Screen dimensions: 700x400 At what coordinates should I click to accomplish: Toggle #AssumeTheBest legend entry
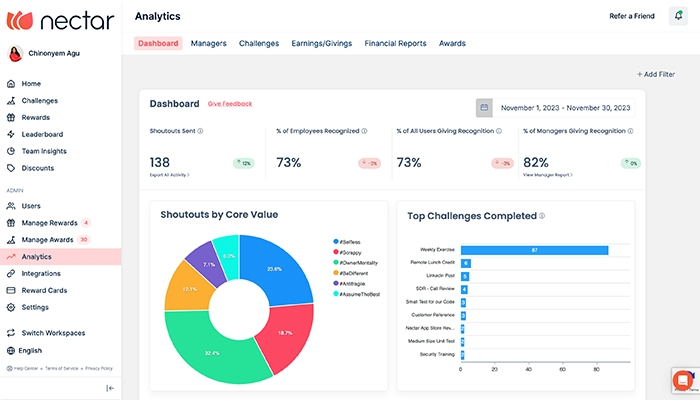(357, 294)
